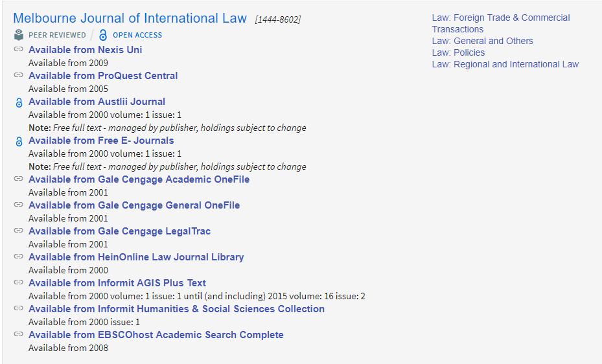Click chain link icon beside ProQuest Central
The width and height of the screenshot is (602, 364).
pos(18,75)
